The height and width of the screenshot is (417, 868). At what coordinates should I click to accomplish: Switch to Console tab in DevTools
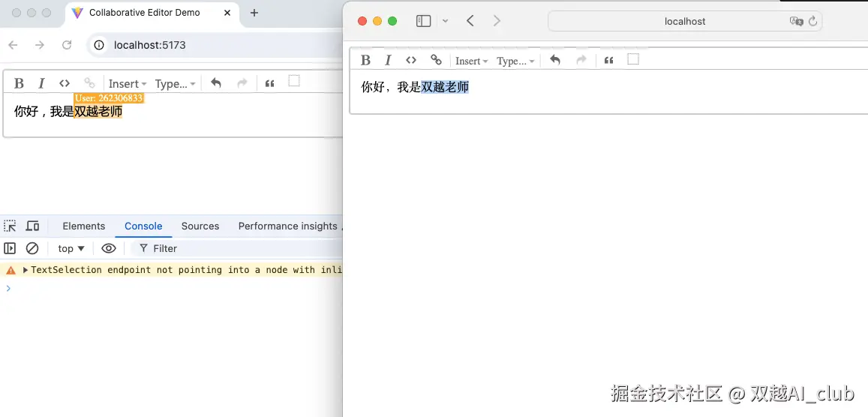143,226
